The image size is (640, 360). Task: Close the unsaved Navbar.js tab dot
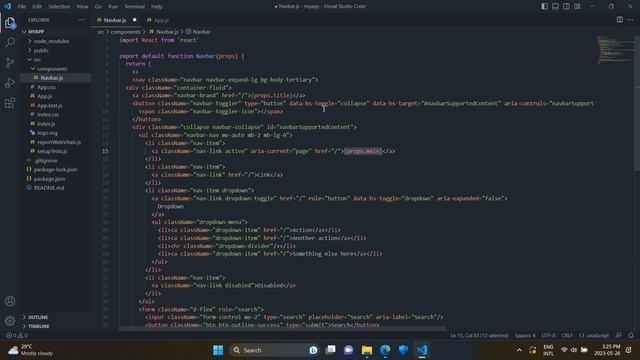[134, 20]
